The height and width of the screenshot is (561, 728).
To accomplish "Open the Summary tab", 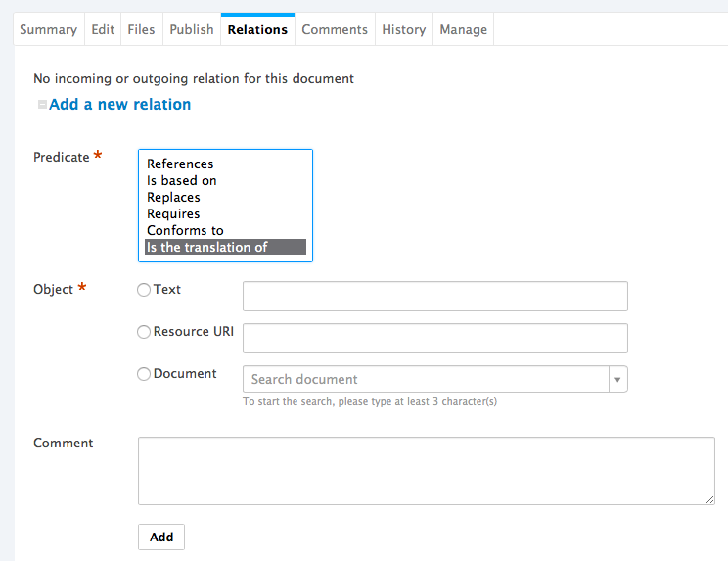I will point(48,29).
